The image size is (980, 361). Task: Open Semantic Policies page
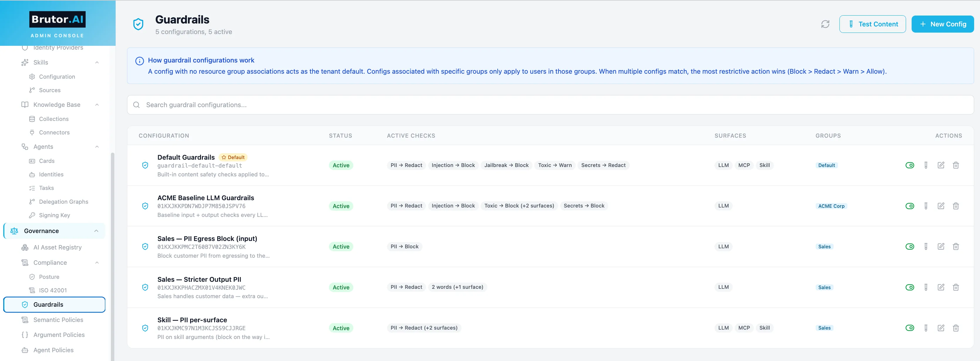click(58, 320)
